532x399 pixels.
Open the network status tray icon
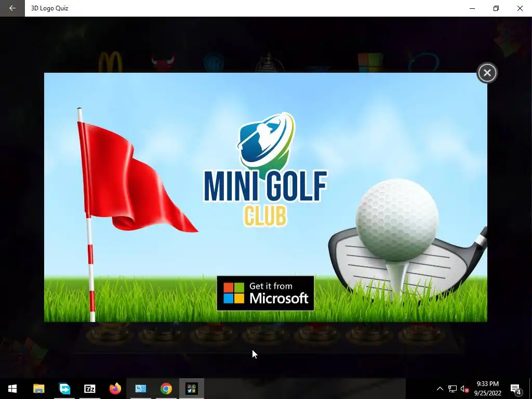(x=453, y=389)
